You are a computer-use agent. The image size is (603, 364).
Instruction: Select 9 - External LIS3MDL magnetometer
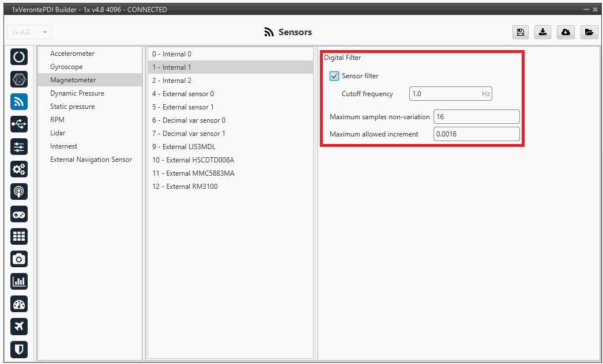pyautogui.click(x=184, y=147)
